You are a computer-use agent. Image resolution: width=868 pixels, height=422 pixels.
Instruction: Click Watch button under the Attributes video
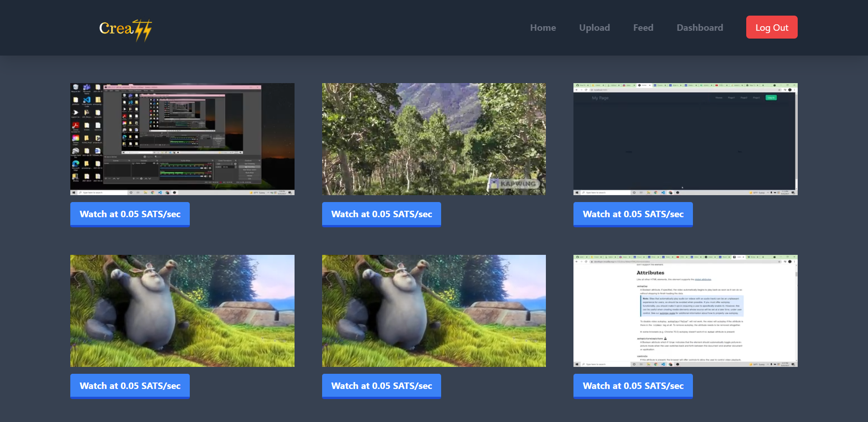633,386
